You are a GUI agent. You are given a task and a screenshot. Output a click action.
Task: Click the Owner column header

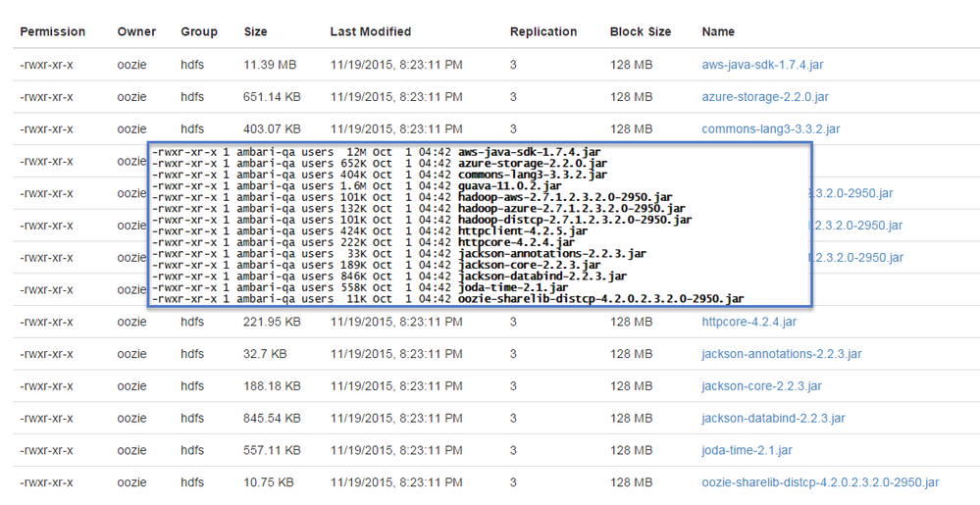point(136,32)
